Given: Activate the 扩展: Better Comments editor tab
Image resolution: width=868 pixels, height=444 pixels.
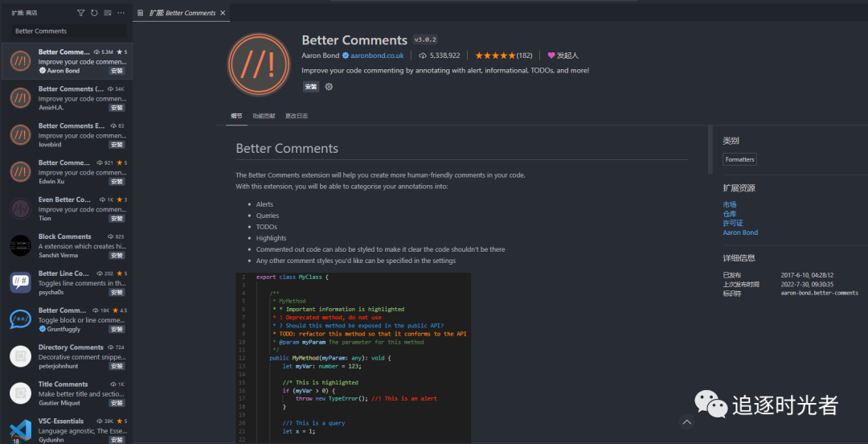Looking at the screenshot, I should click(182, 13).
